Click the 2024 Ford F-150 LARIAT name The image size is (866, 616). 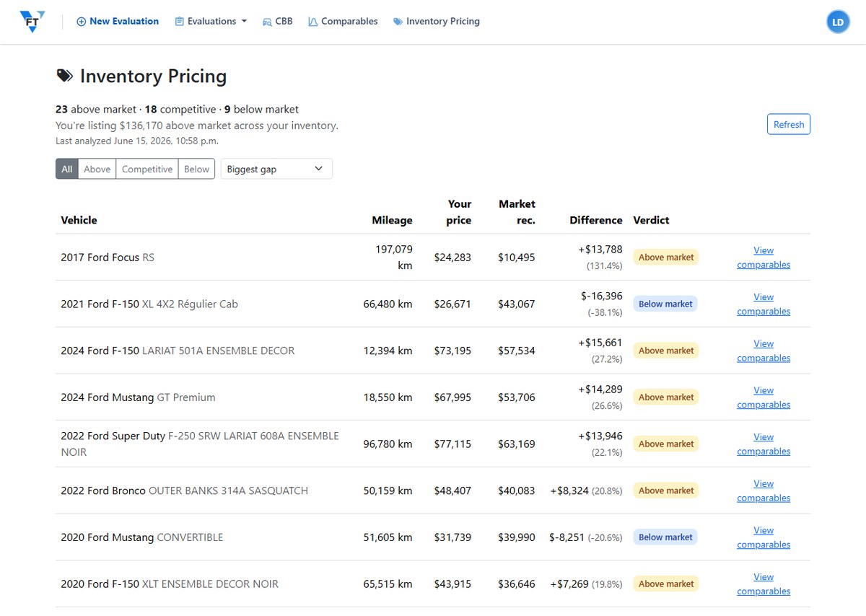178,351
